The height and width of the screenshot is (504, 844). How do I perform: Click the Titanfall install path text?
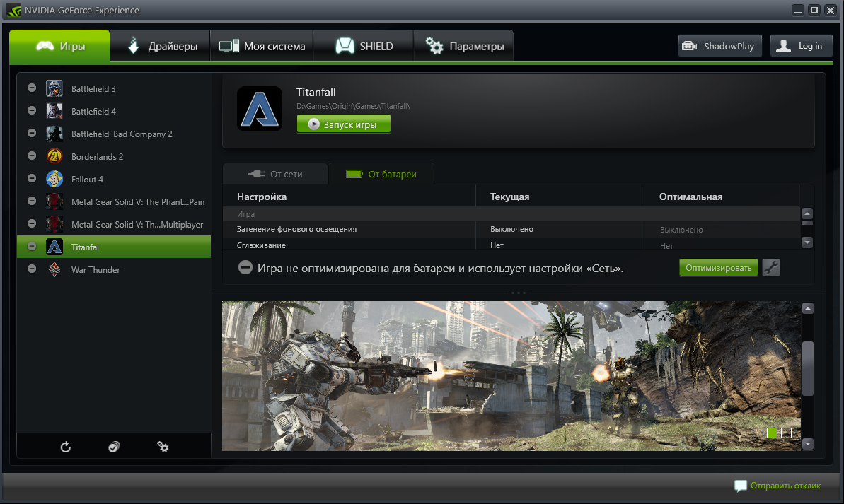coord(353,106)
